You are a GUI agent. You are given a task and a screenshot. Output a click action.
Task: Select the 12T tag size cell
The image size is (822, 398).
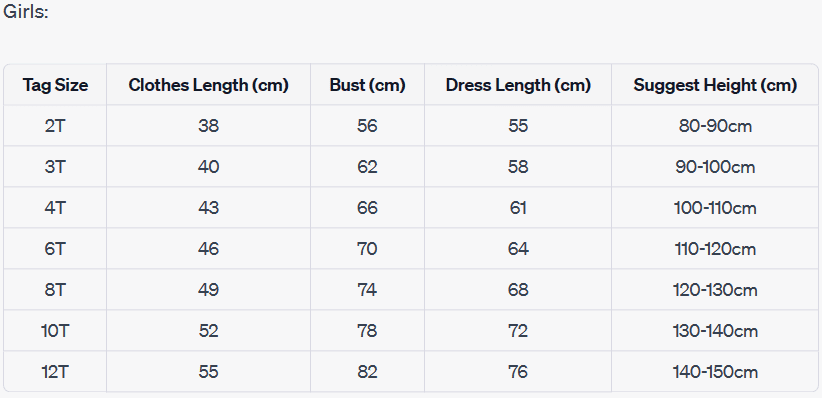pos(55,372)
